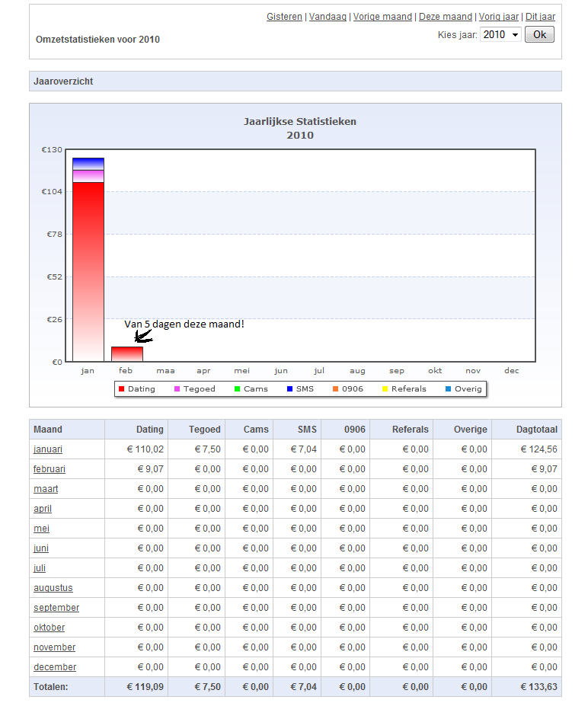Click the Overig legend swatch

(448, 388)
